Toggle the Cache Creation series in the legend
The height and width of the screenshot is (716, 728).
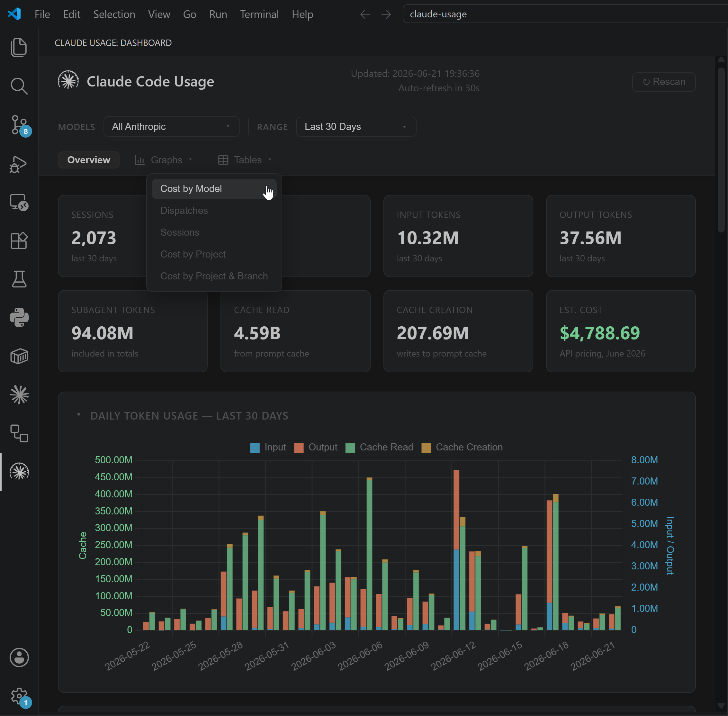[462, 448]
